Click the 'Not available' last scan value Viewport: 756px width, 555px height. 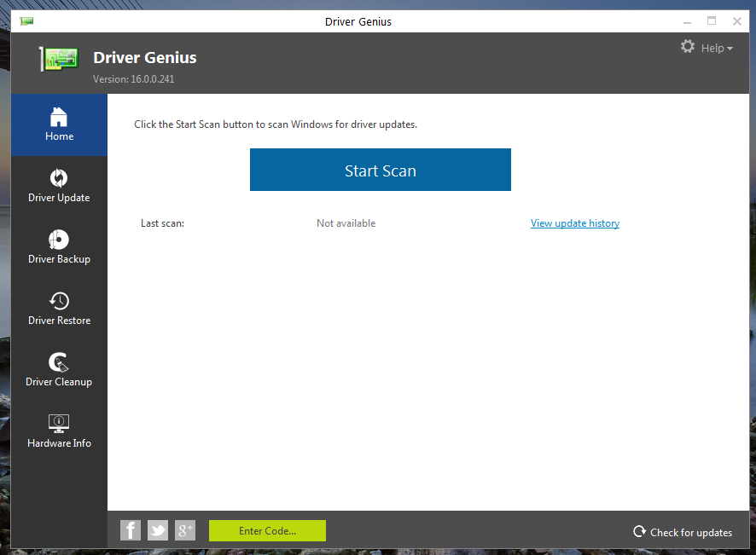point(346,223)
